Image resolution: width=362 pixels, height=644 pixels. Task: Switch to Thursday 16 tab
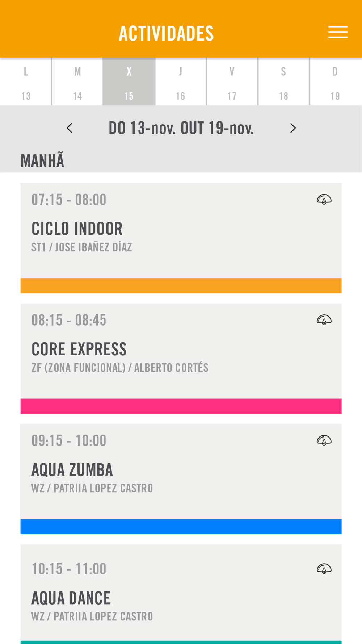coord(181,82)
